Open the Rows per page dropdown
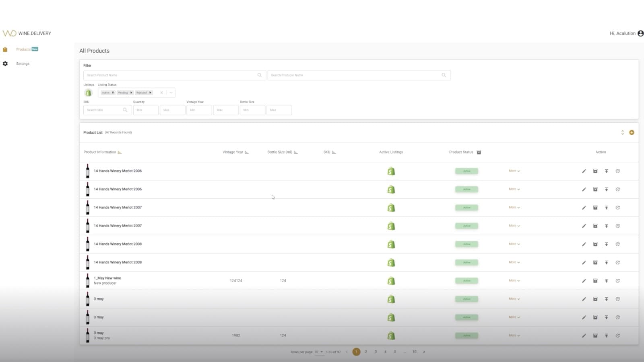This screenshot has width=644, height=362. (x=319, y=352)
